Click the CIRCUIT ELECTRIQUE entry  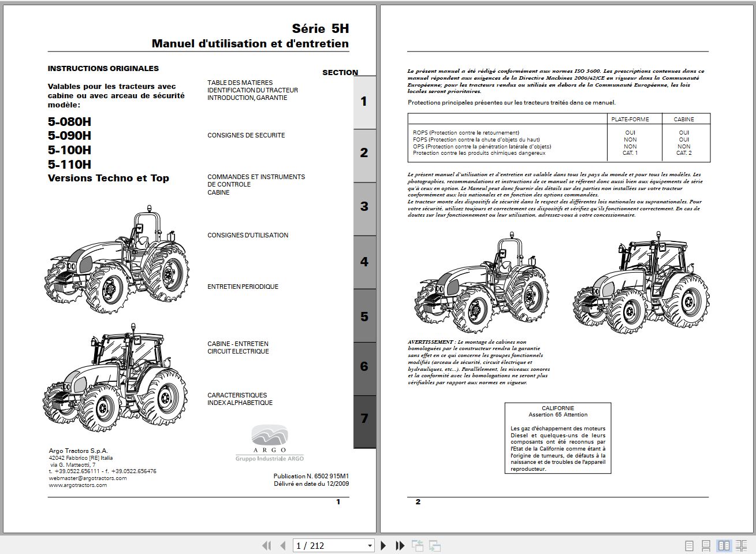click(238, 351)
